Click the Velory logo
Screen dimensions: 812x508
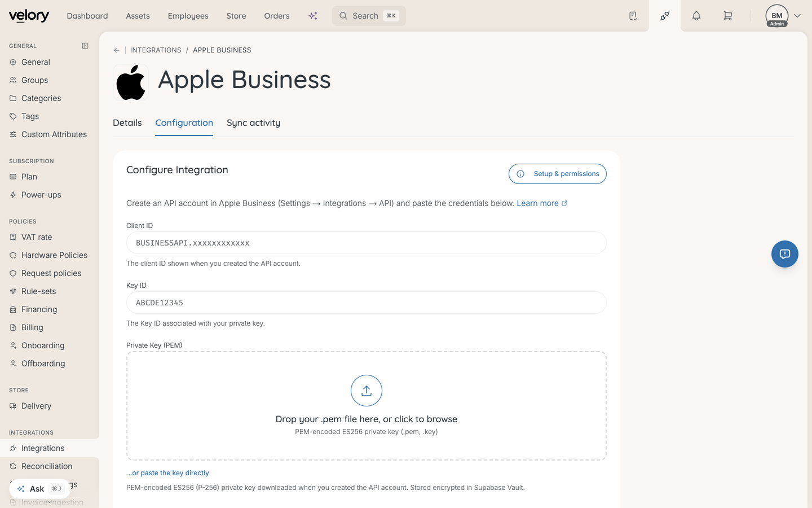[29, 16]
